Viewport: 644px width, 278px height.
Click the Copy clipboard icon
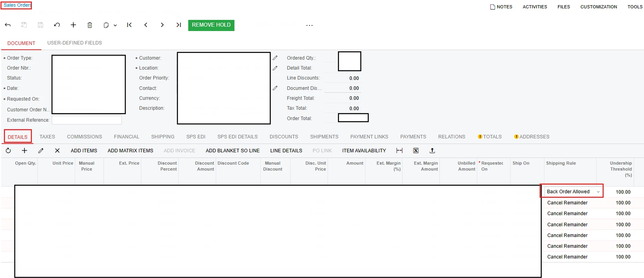(106, 25)
